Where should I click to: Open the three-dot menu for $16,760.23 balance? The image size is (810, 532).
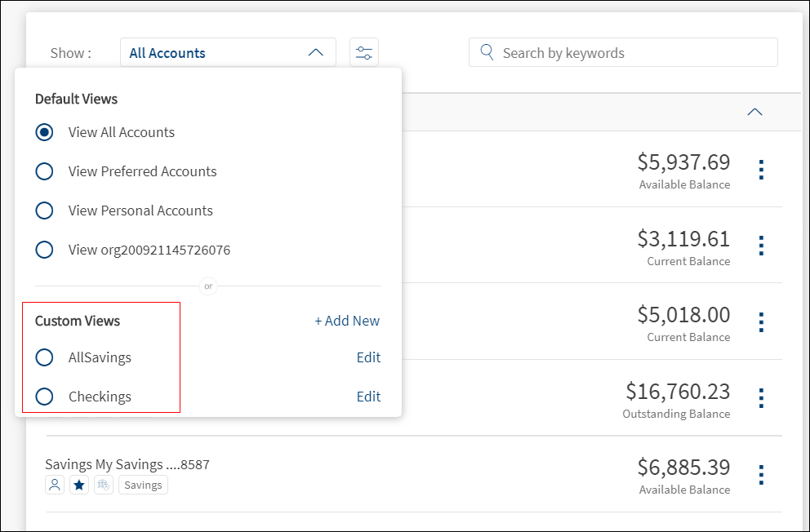(x=761, y=398)
